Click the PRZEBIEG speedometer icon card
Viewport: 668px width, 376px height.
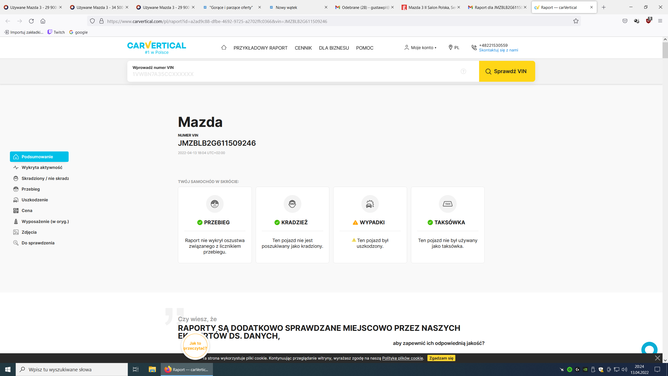215,204
